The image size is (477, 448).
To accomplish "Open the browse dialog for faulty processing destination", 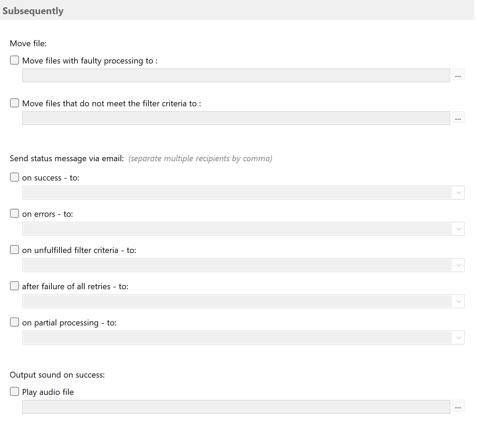I will click(x=458, y=74).
